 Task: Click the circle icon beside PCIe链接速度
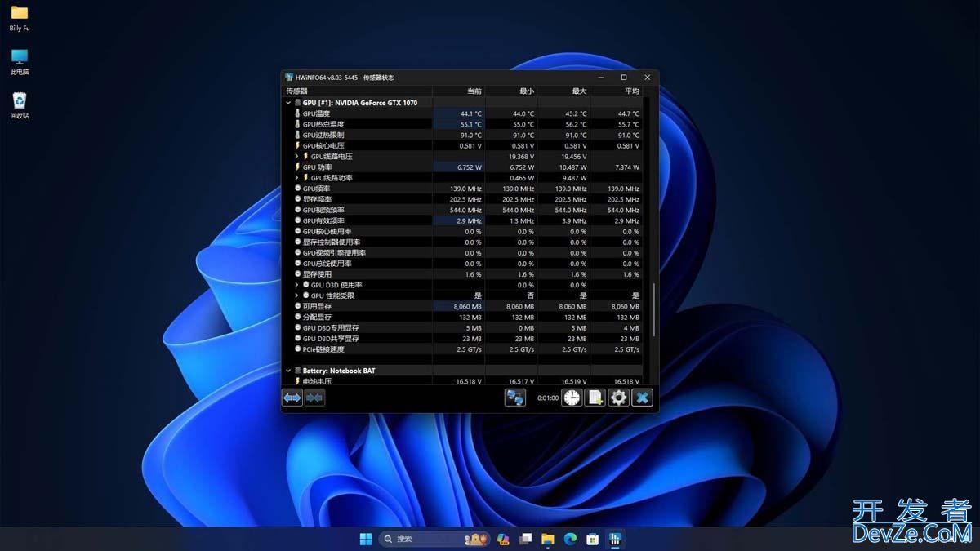[x=297, y=349]
